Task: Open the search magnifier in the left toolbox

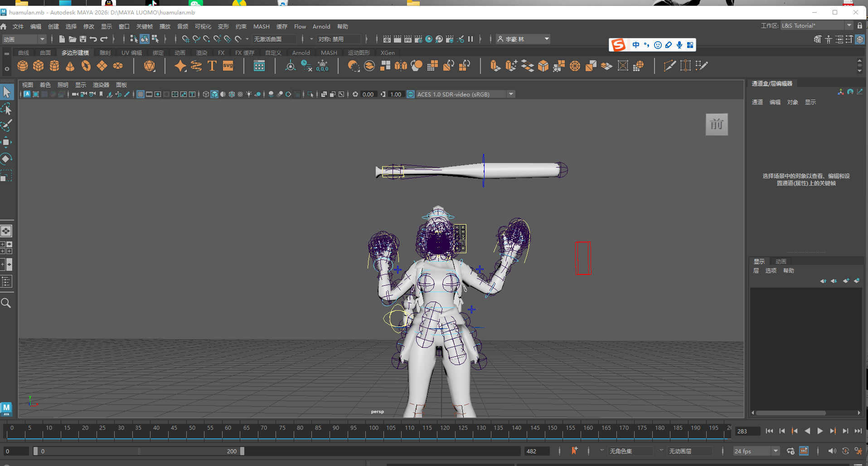Action: [6, 303]
